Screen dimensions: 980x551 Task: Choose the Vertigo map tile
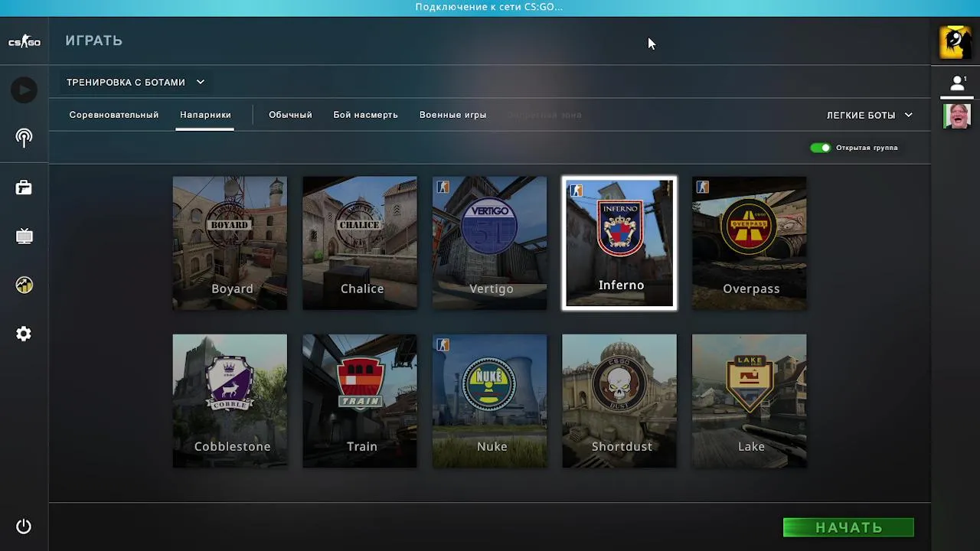click(x=489, y=243)
